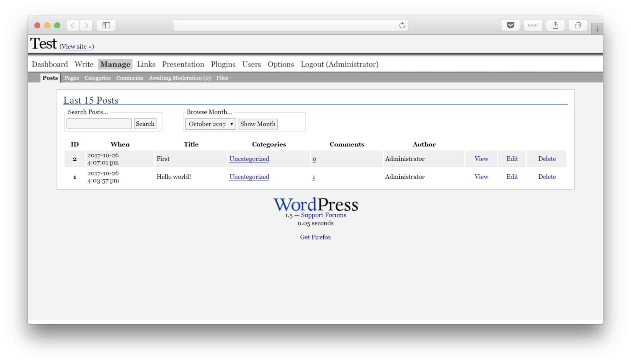This screenshot has width=631, height=364.
Task: Edit the post titled First
Action: (512, 159)
